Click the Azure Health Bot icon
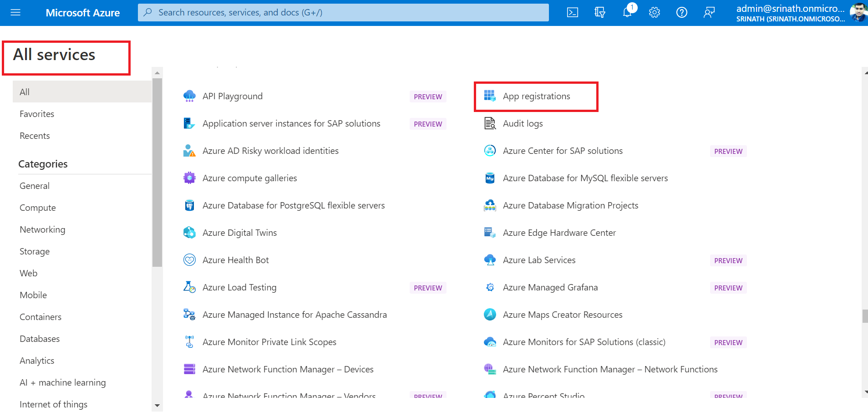 (x=189, y=260)
